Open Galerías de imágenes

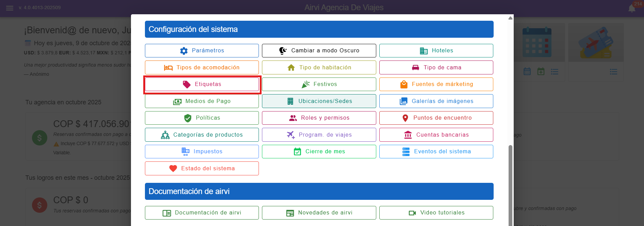pos(436,101)
